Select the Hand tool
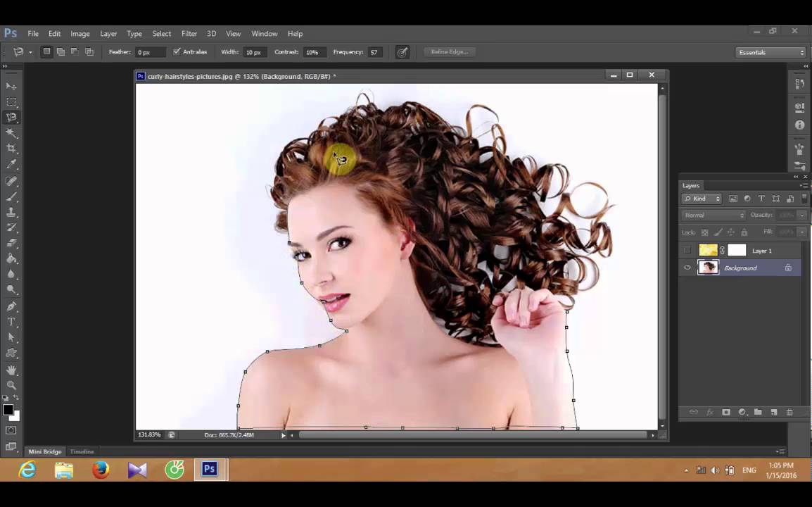812x507 pixels. pyautogui.click(x=11, y=370)
